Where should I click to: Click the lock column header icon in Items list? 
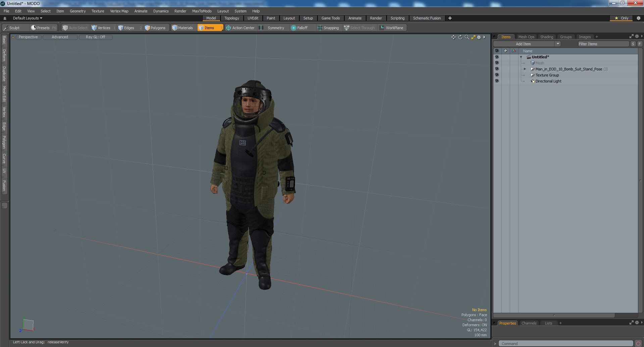click(505, 51)
